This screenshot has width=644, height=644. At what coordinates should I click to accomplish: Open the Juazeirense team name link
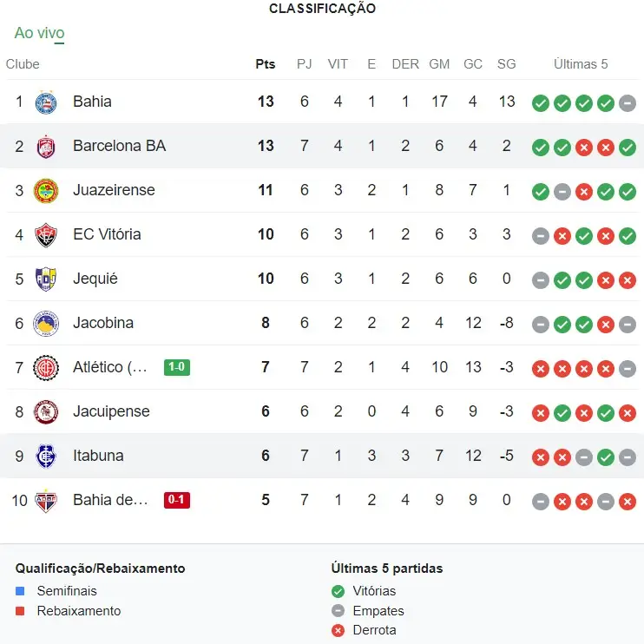point(114,190)
